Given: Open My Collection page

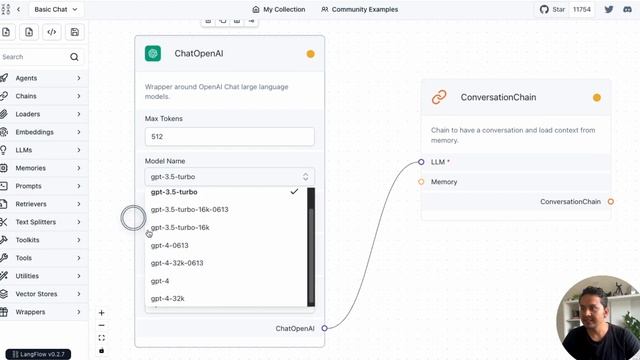Looking at the screenshot, I should [x=279, y=9].
